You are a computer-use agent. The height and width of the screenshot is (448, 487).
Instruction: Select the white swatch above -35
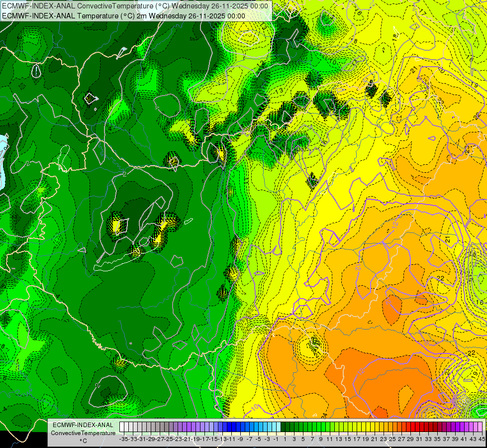point(122,427)
